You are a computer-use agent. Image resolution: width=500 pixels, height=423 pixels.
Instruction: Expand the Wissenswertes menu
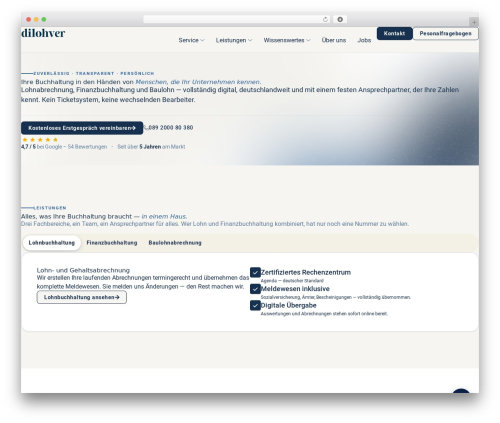287,40
